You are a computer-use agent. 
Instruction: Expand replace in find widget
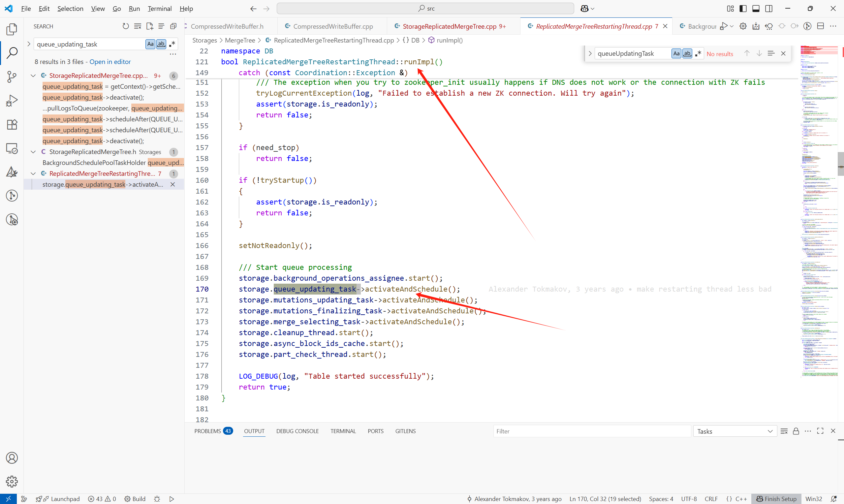[590, 53]
